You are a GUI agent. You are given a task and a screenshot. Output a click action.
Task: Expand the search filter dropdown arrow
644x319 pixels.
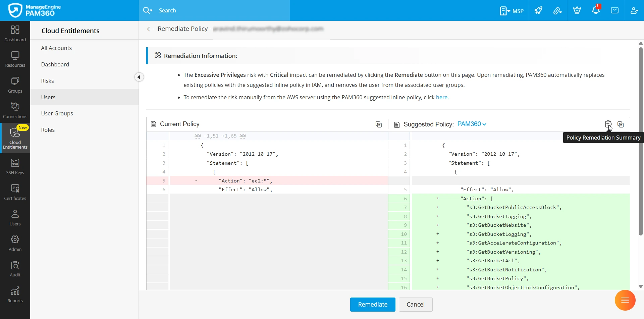[x=148, y=10]
